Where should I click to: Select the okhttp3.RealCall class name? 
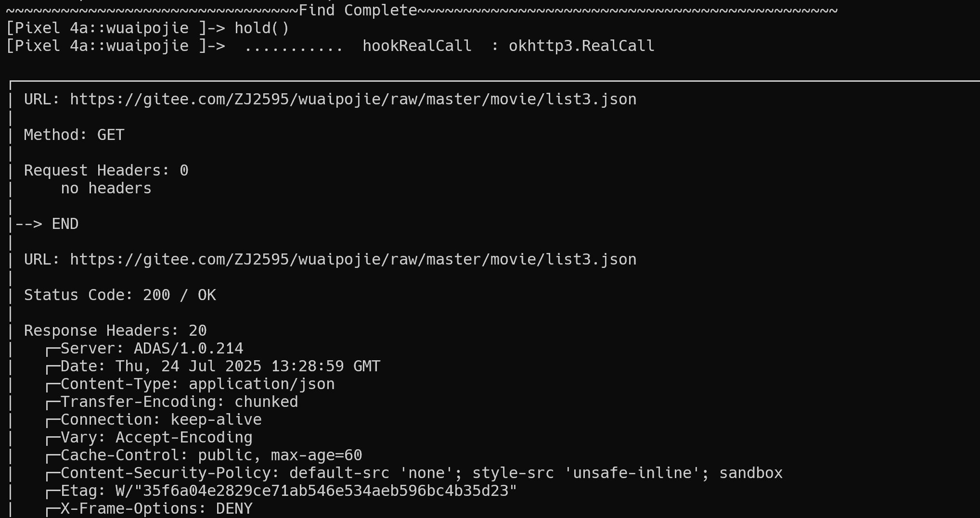(581, 46)
